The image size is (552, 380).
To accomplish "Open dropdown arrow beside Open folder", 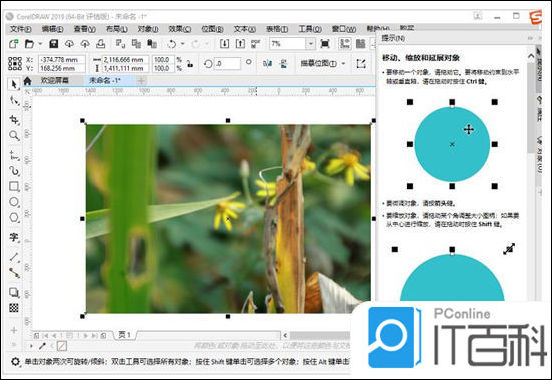I will pyautogui.click(x=40, y=44).
